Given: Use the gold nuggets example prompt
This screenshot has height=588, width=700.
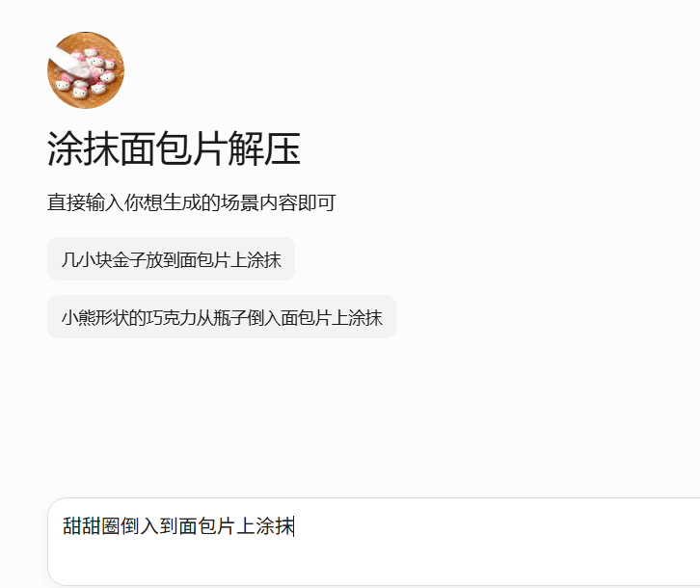Looking at the screenshot, I should (171, 259).
